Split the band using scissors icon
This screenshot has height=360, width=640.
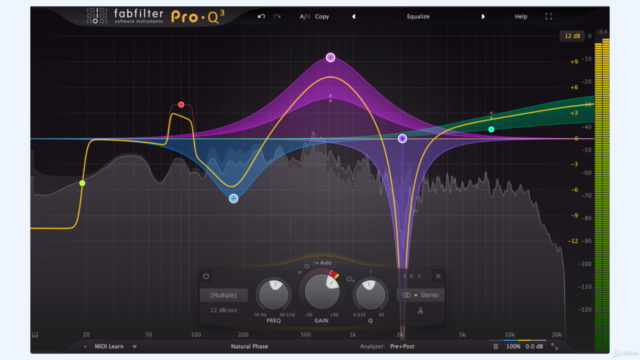coord(420,311)
